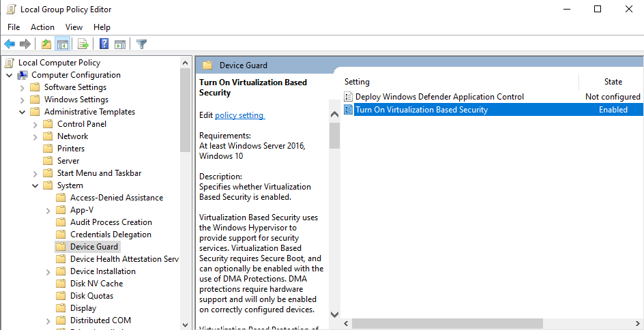Select the Device Guard tree item
Image resolution: width=644 pixels, height=330 pixels.
[x=94, y=247]
